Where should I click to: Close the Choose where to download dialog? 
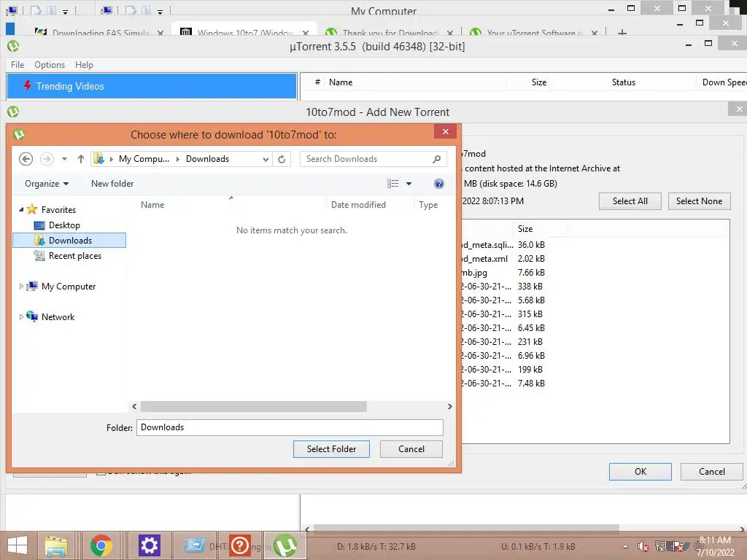(445, 131)
